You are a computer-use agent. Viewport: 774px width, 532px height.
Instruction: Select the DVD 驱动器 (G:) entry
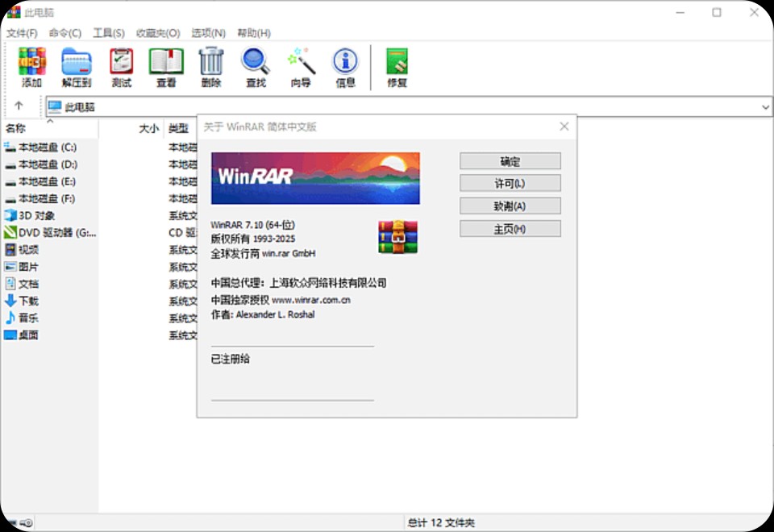point(50,232)
